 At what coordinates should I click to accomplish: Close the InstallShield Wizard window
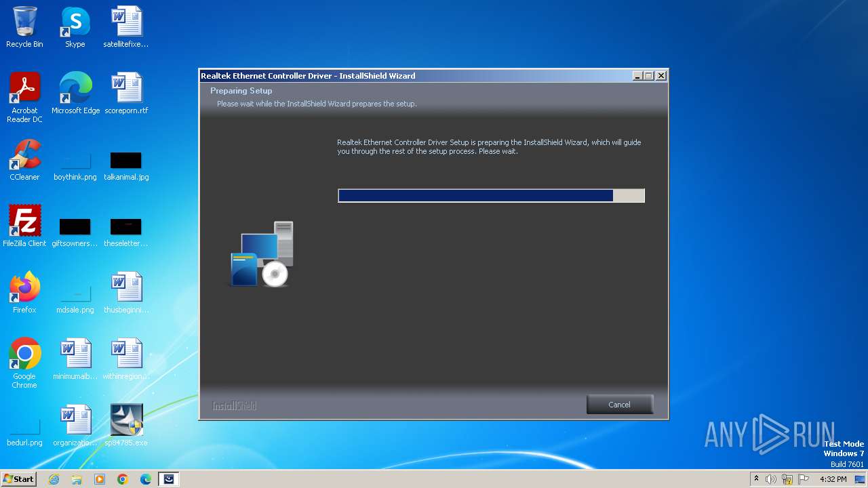pos(661,76)
